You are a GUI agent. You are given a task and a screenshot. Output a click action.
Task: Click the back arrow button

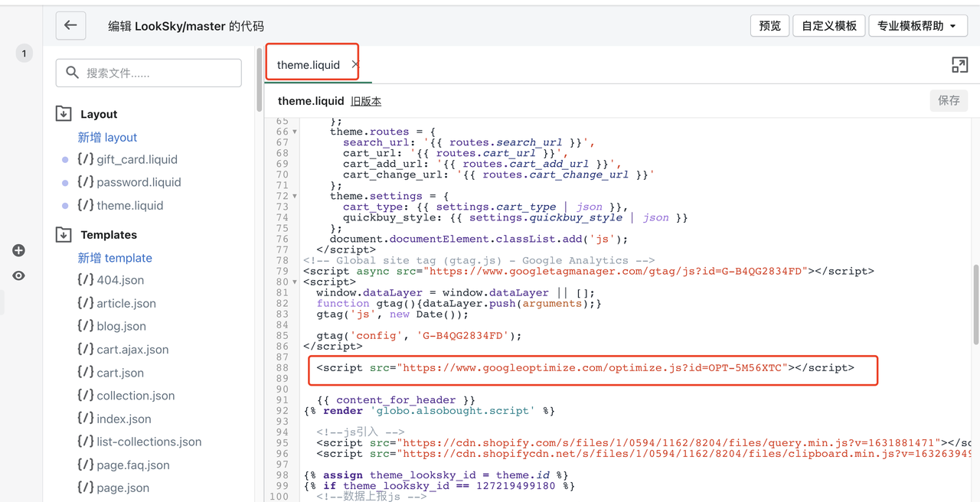pyautogui.click(x=70, y=25)
